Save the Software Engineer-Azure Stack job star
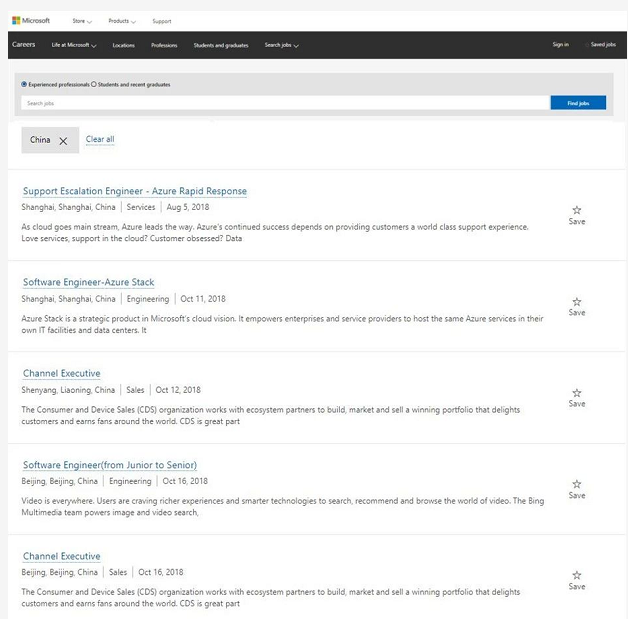This screenshot has height=619, width=628. (x=577, y=301)
